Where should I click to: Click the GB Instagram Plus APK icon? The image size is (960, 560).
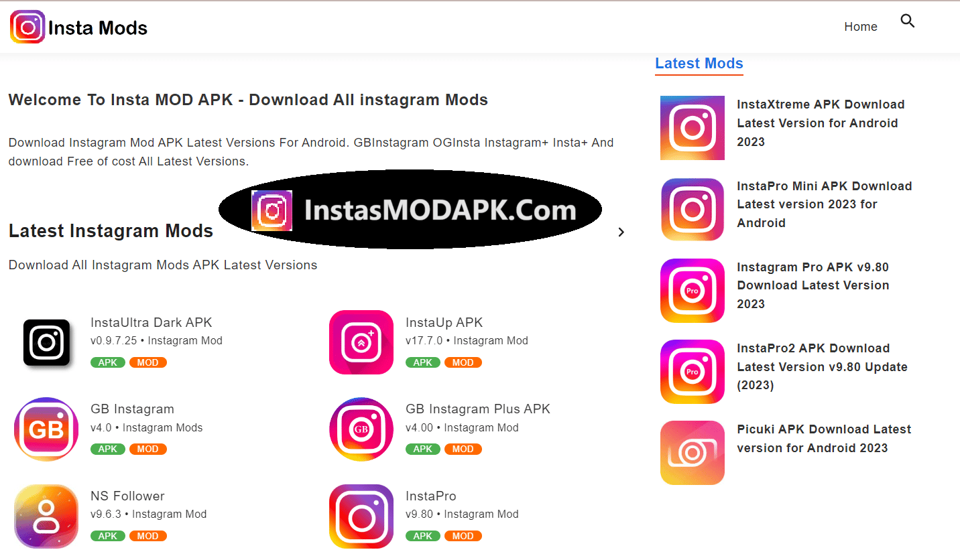click(x=361, y=429)
